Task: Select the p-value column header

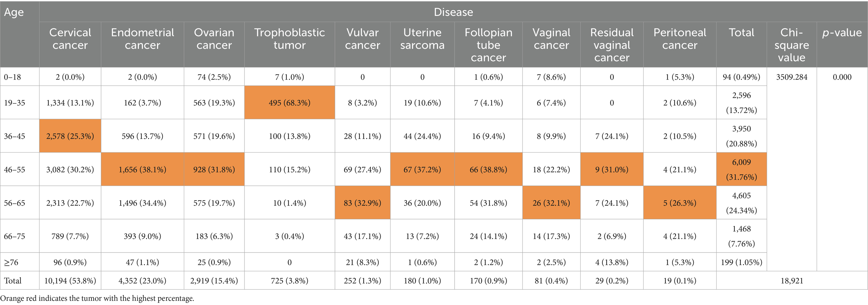Action: 842,33
